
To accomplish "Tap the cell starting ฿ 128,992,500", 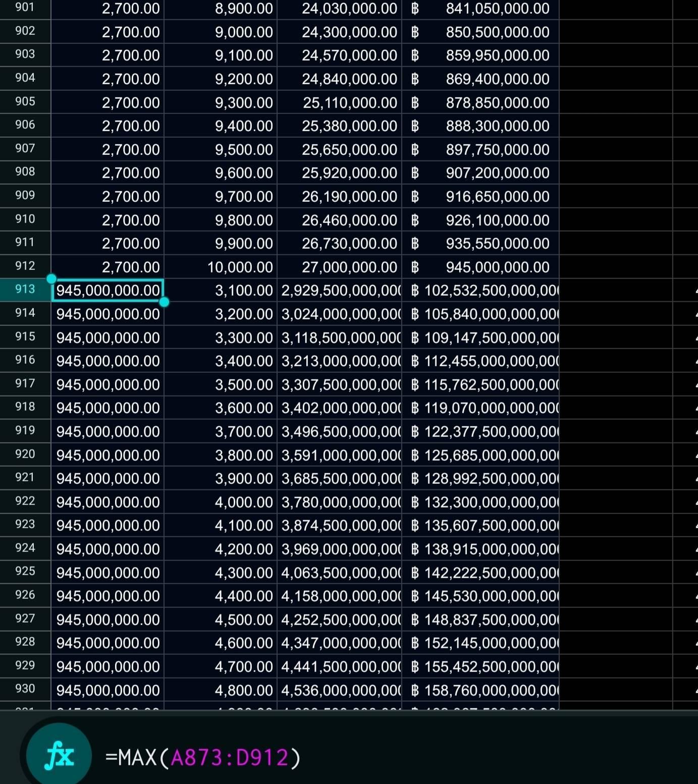I will pyautogui.click(x=480, y=478).
